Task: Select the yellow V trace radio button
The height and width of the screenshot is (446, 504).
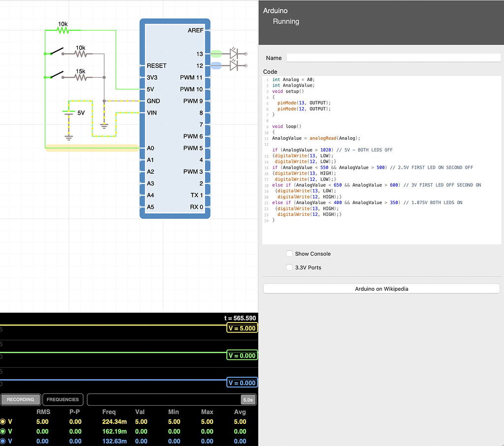Action: click(x=3, y=421)
